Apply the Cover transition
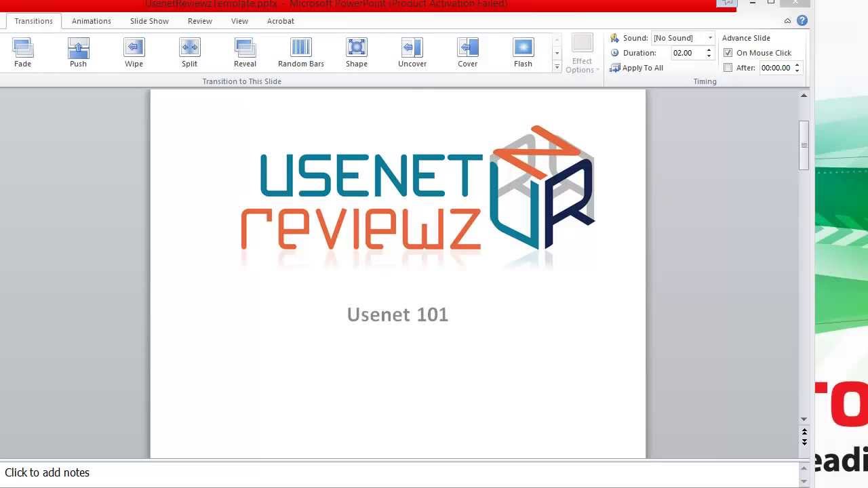The height and width of the screenshot is (488, 868). 468,53
